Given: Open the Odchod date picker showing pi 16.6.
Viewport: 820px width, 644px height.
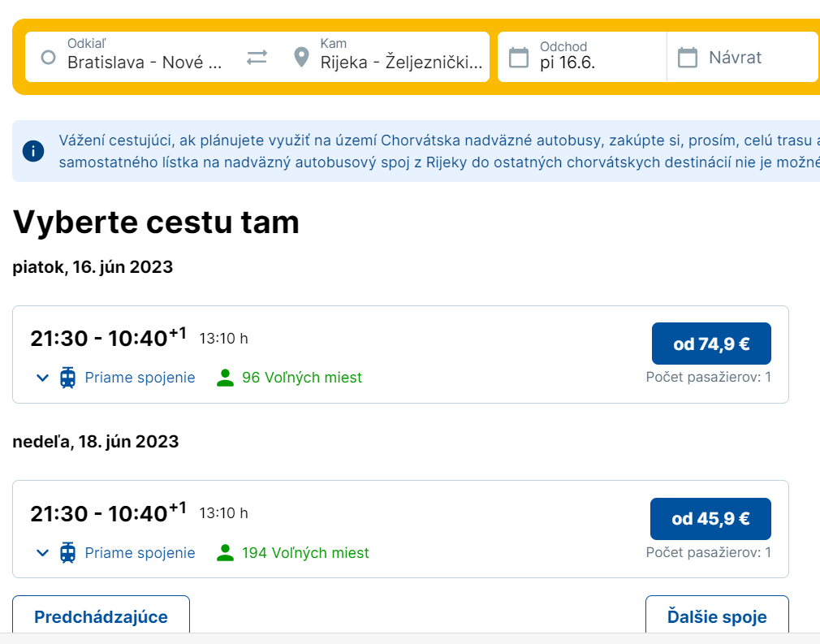Looking at the screenshot, I should click(x=585, y=58).
